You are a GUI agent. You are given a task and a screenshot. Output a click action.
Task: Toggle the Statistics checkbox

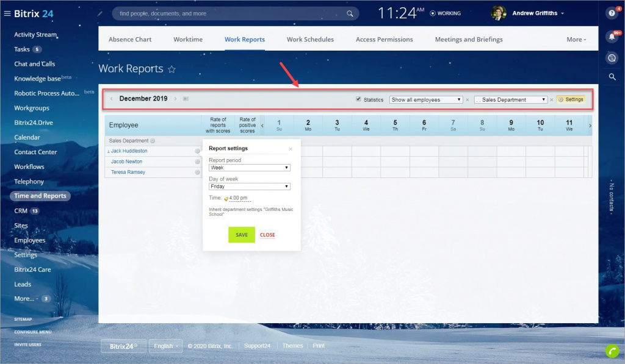[358, 99]
